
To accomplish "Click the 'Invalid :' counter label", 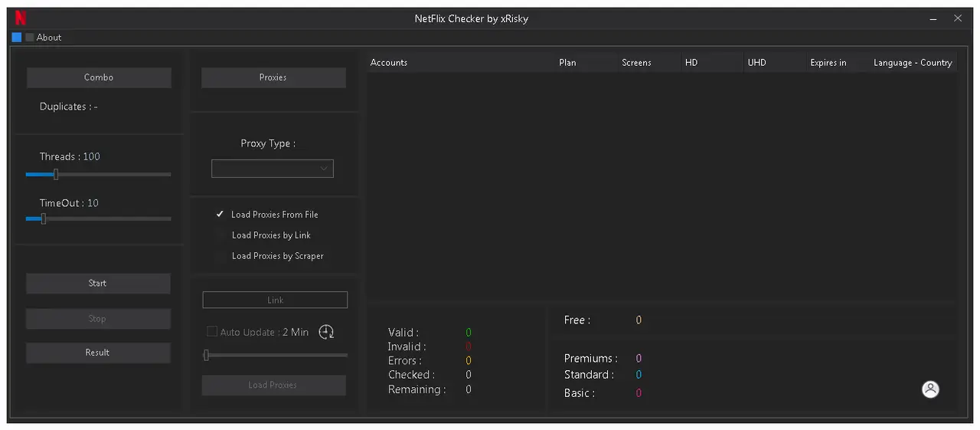I will coord(407,346).
